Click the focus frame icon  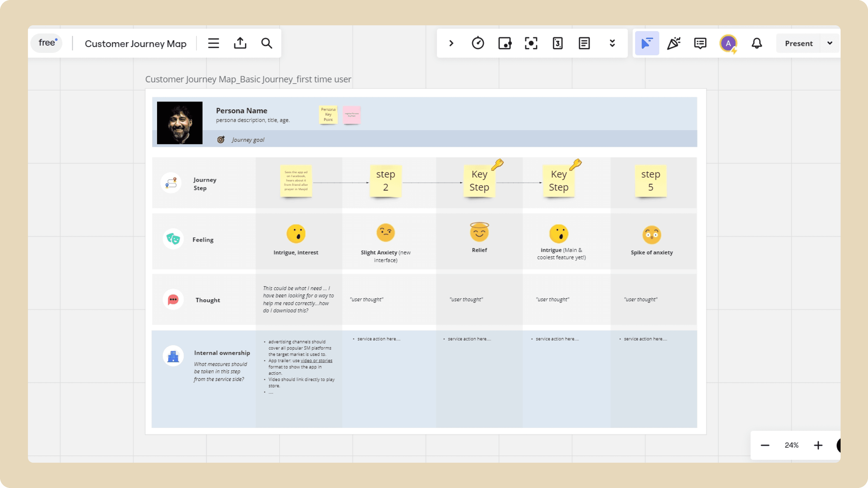tap(531, 43)
